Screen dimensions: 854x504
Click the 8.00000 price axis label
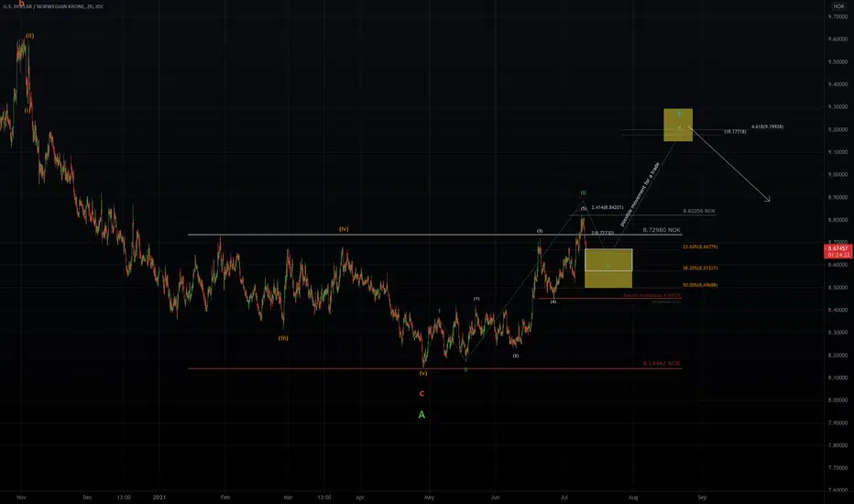coord(838,400)
